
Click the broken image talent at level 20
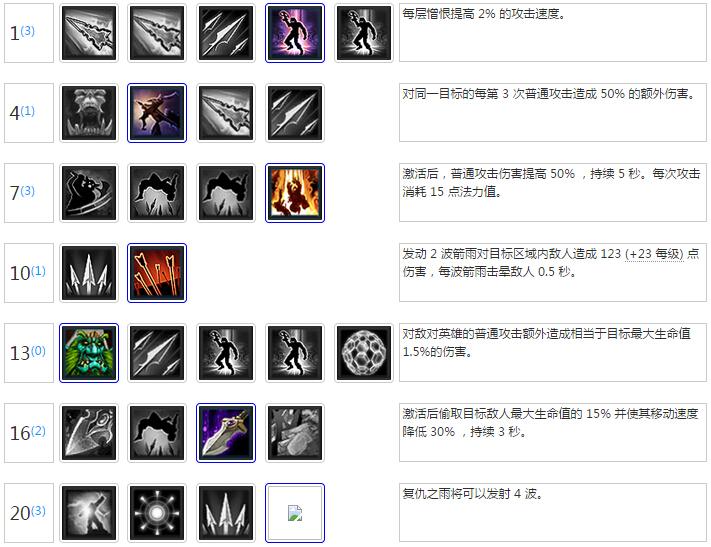pyautogui.click(x=295, y=513)
